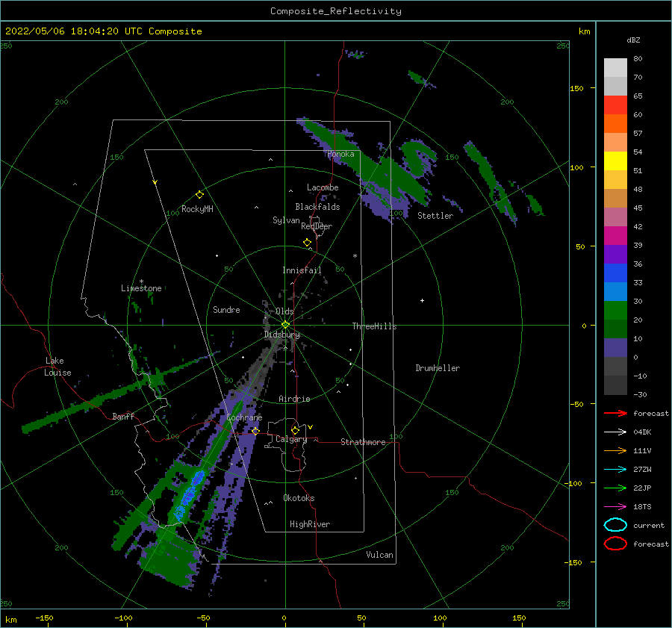The width and height of the screenshot is (672, 628).
Task: Click the Lacombe town label
Action: pos(323,187)
